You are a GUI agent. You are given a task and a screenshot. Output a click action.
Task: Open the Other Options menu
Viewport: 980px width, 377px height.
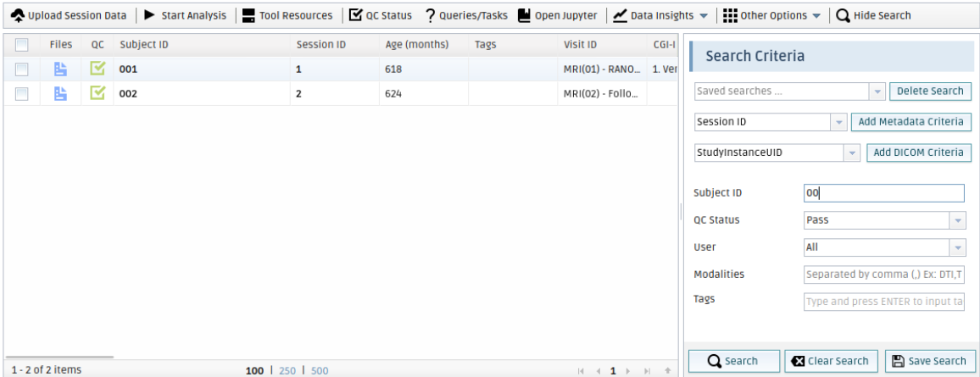(770, 15)
